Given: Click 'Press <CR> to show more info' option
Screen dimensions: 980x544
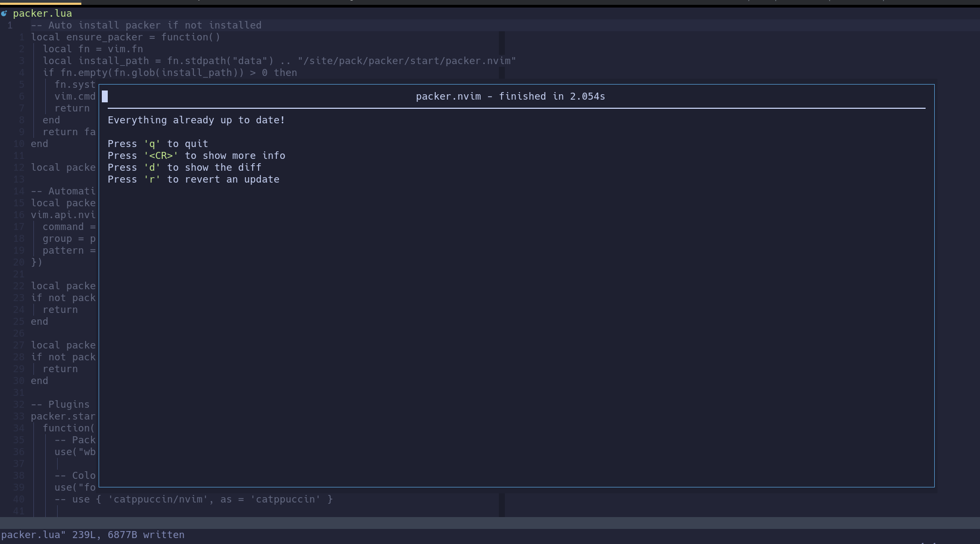Looking at the screenshot, I should 196,155.
